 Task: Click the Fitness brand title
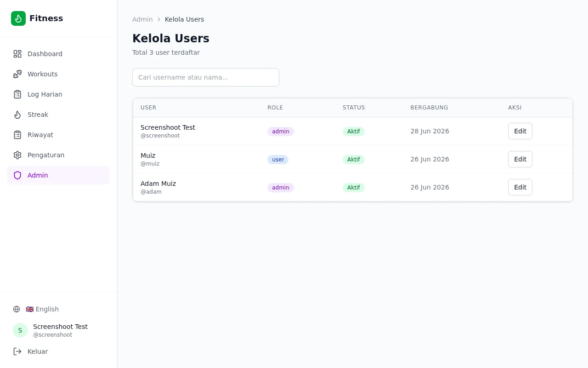coord(46,18)
